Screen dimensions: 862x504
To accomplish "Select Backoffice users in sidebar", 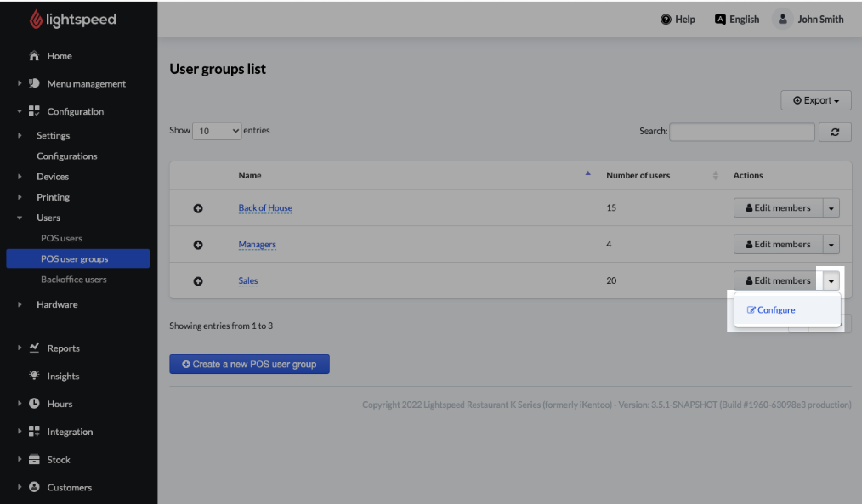I will point(73,280).
